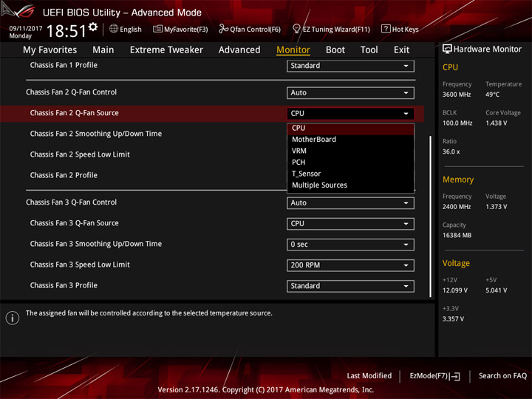Select Chassis Fan 2 Smoothing Up/Down Time label
The image size is (532, 399).
click(x=95, y=134)
